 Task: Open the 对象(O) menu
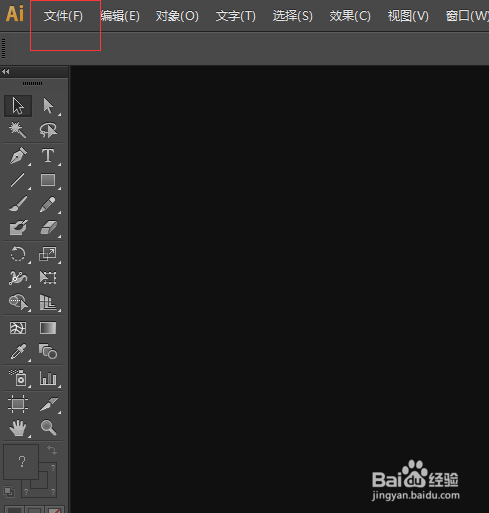[177, 16]
